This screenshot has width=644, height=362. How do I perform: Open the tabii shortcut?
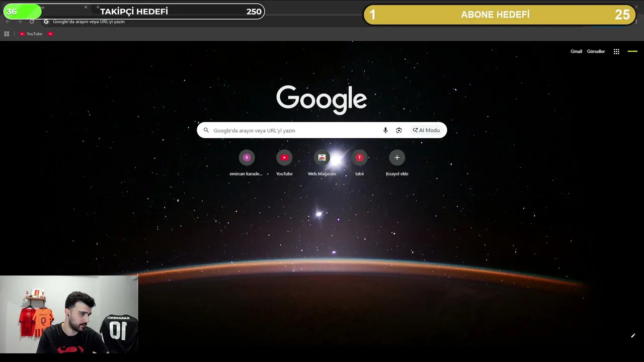coord(359,163)
